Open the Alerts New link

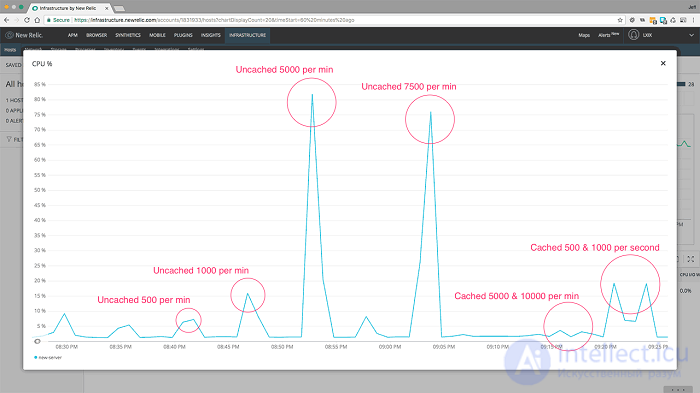[608, 35]
